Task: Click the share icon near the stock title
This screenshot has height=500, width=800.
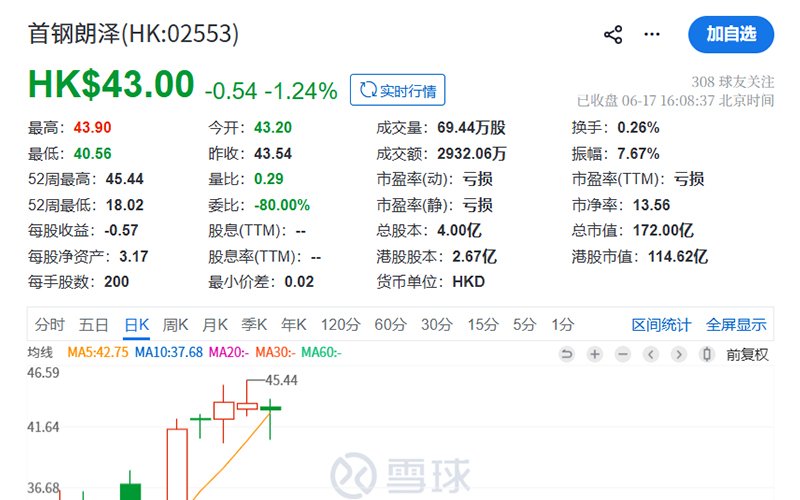Action: pyautogui.click(x=613, y=35)
